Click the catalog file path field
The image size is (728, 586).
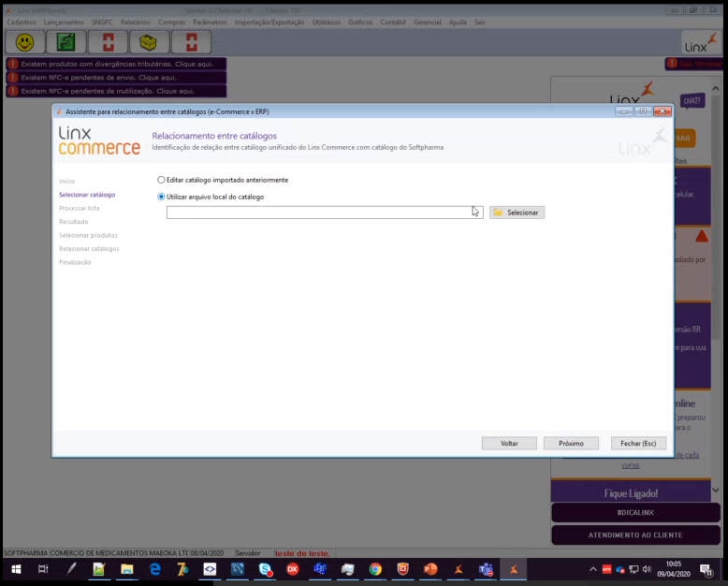pos(325,212)
